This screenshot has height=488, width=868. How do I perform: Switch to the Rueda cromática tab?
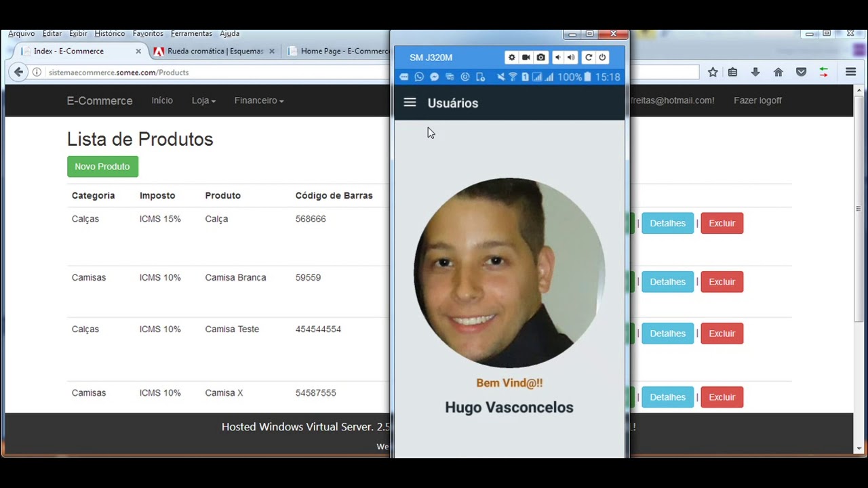pos(215,51)
